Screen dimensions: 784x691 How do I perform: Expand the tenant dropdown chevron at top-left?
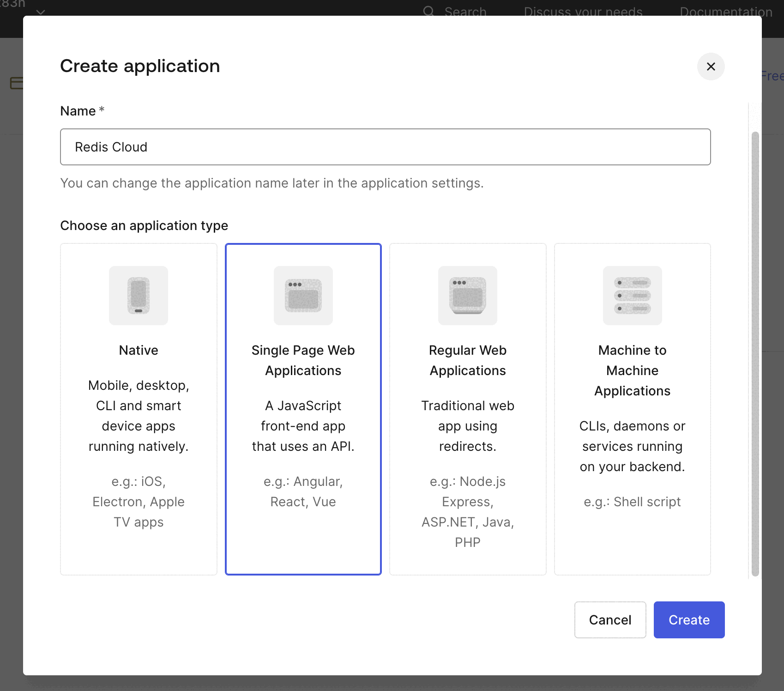pyautogui.click(x=41, y=12)
